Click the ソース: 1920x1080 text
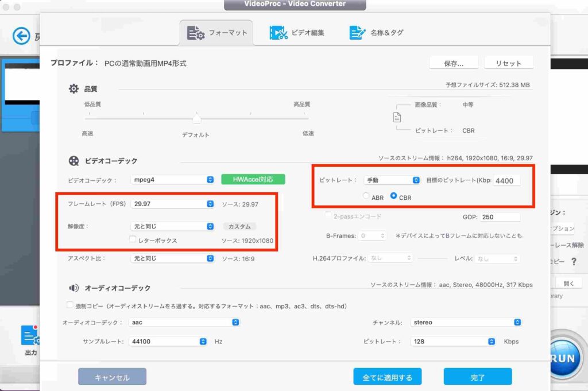This screenshot has height=391, width=588. 247,241
